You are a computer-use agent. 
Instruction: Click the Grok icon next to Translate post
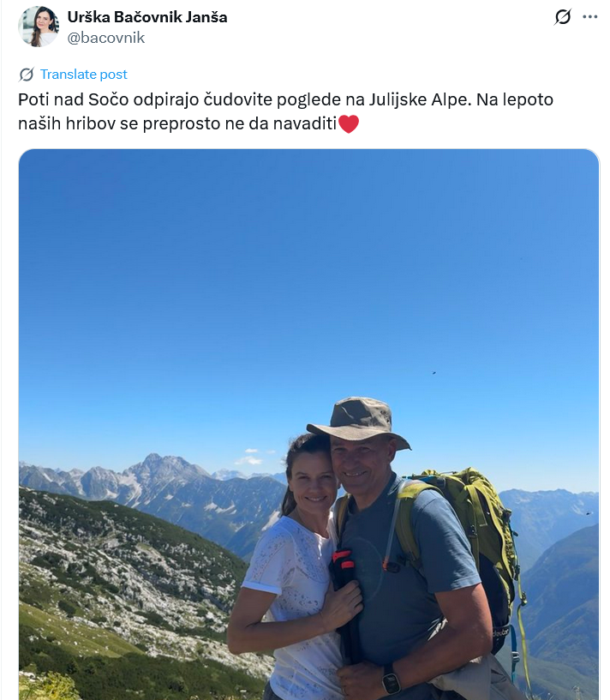tap(27, 74)
